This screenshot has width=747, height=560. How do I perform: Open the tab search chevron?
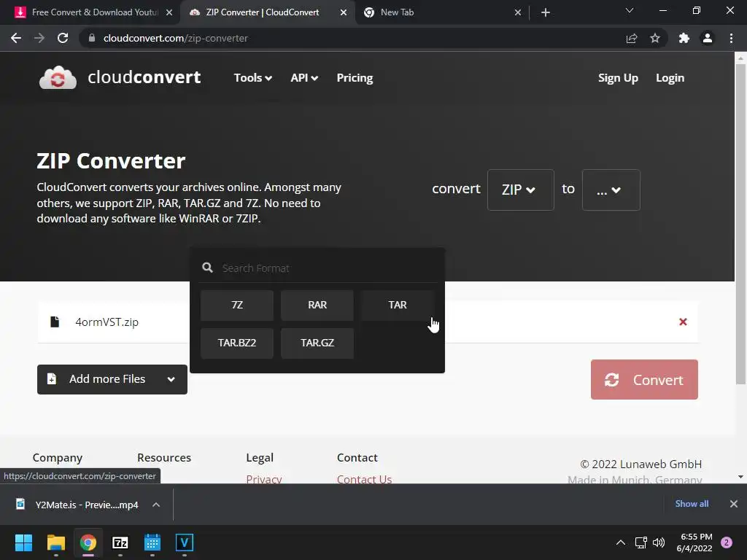click(x=630, y=10)
